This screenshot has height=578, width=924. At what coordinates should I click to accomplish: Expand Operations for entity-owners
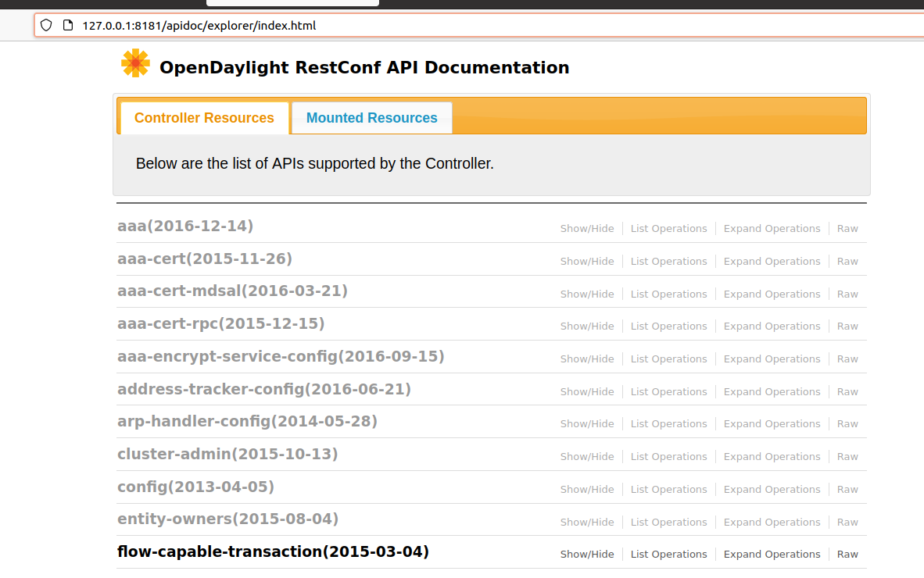(772, 522)
